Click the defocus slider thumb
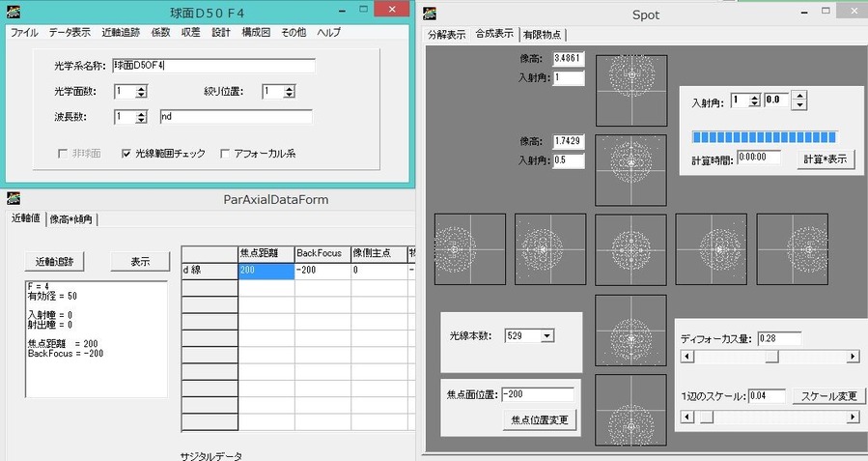 pos(771,357)
